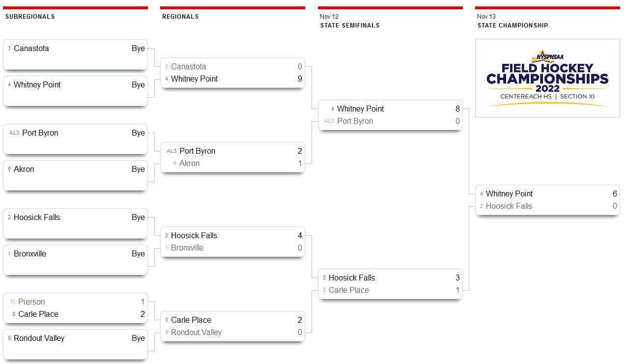Open the Hoosick Falls vs Bronxville regional game
626x364 pixels.
[x=232, y=242]
